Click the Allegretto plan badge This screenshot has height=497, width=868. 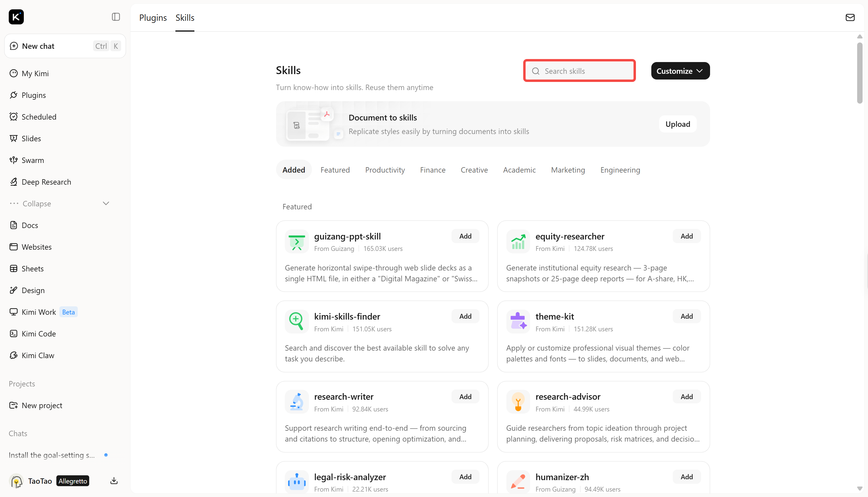coord(73,481)
